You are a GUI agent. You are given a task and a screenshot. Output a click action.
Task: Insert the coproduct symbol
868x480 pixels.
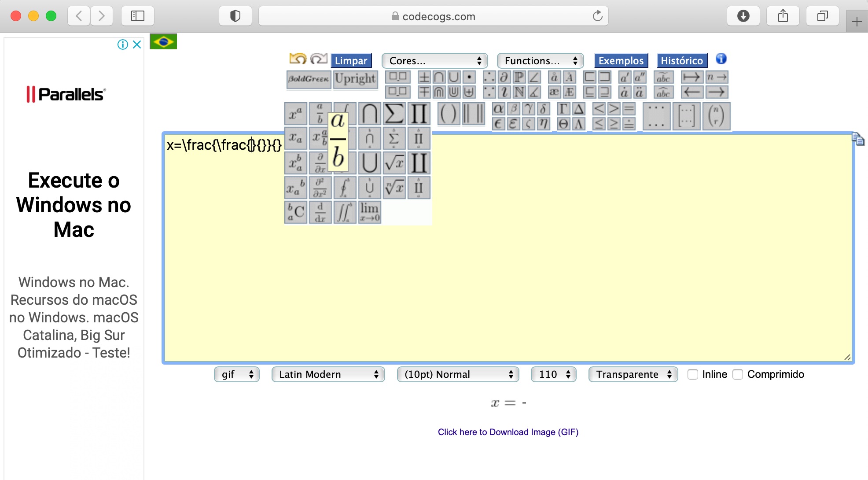pyautogui.click(x=419, y=163)
